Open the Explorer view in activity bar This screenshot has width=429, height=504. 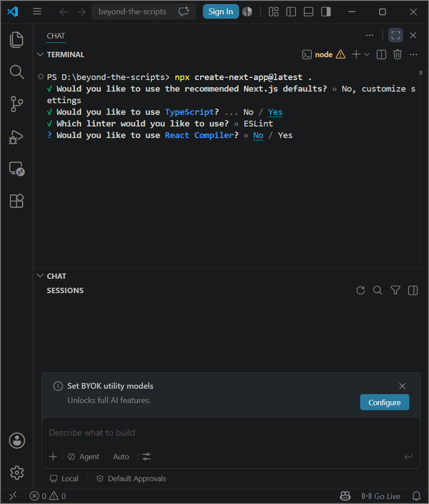[17, 40]
